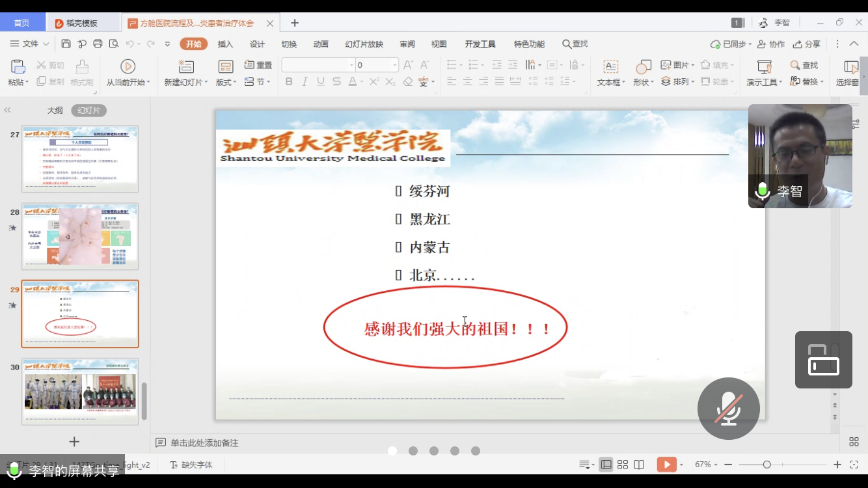Image resolution: width=868 pixels, height=488 pixels.
Task: Open the 插入 ribbon tab
Action: point(225,44)
